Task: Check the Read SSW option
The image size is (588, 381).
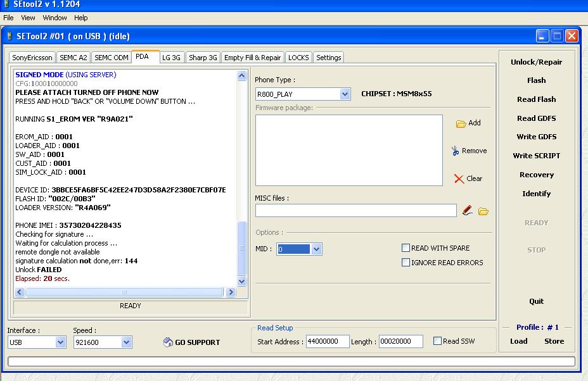Action: (437, 341)
